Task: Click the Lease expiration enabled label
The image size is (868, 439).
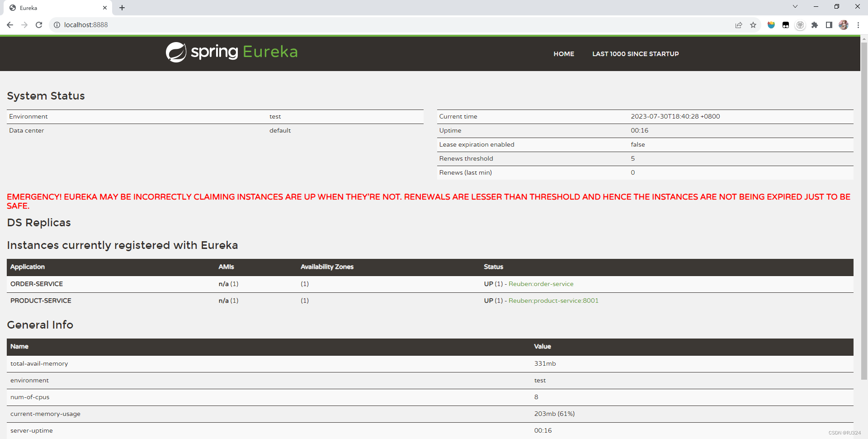Action: 476,144
